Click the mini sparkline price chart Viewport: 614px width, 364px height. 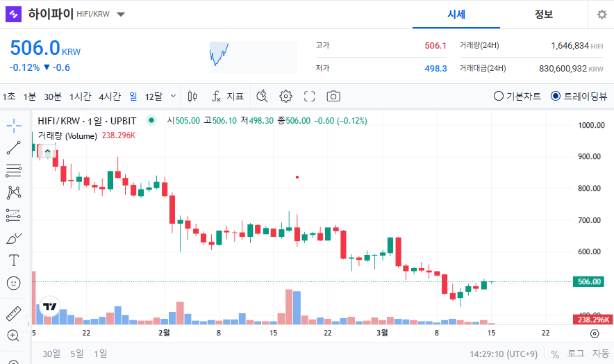coord(254,57)
